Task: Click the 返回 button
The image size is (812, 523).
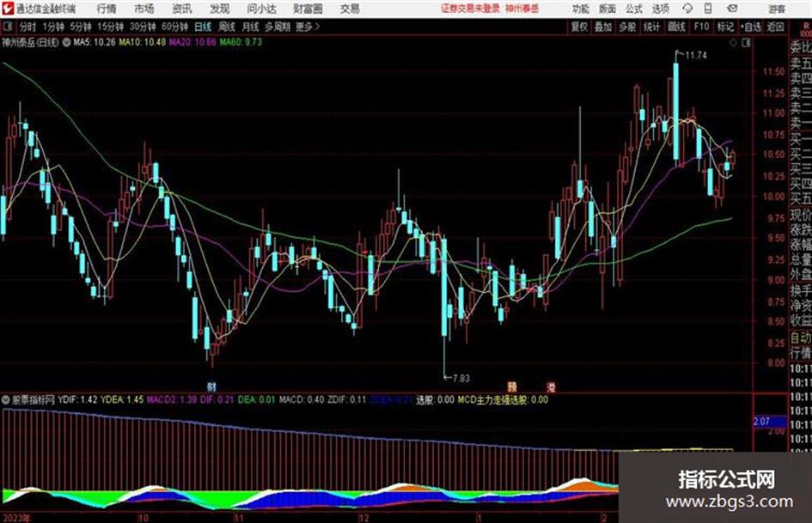Action: coord(775,27)
